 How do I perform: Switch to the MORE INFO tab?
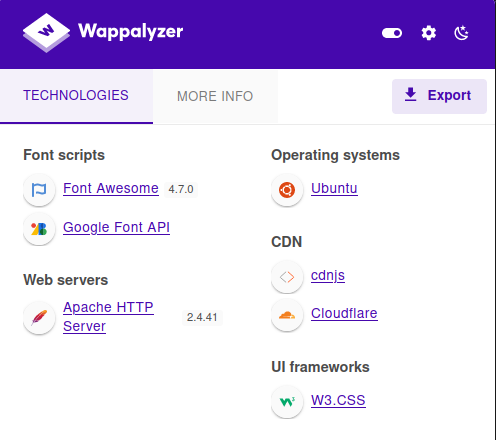215,96
